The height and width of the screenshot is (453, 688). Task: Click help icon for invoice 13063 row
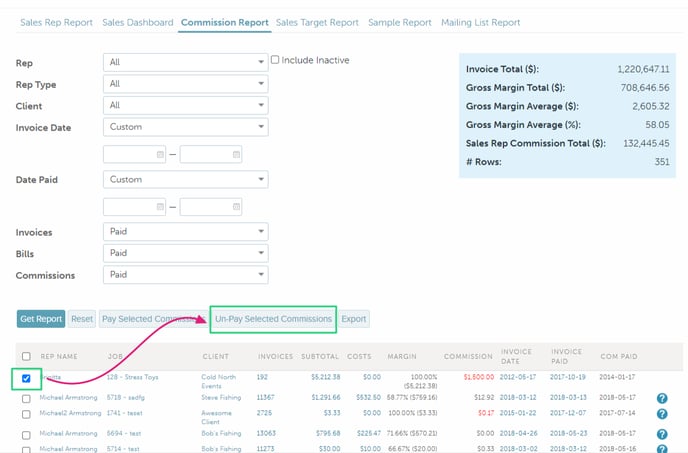point(661,434)
